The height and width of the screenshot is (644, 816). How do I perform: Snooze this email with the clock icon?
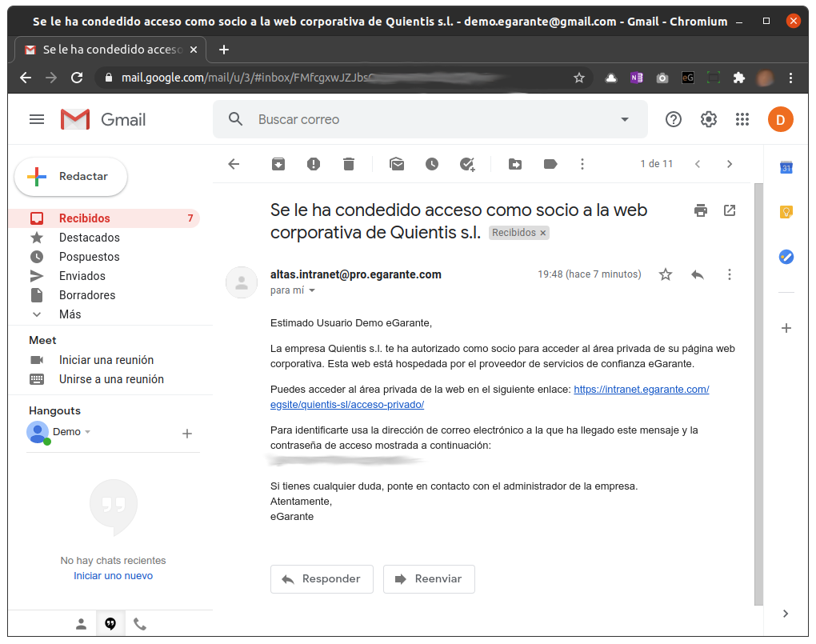click(x=432, y=165)
